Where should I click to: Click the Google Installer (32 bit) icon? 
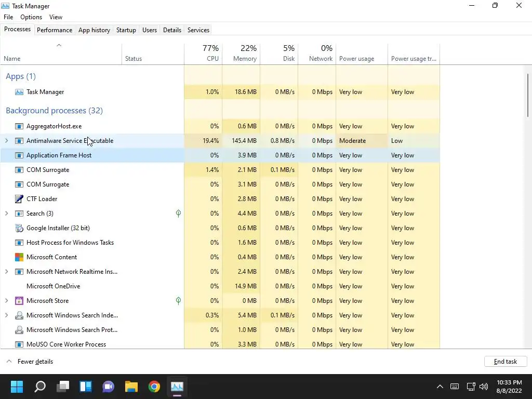point(19,228)
